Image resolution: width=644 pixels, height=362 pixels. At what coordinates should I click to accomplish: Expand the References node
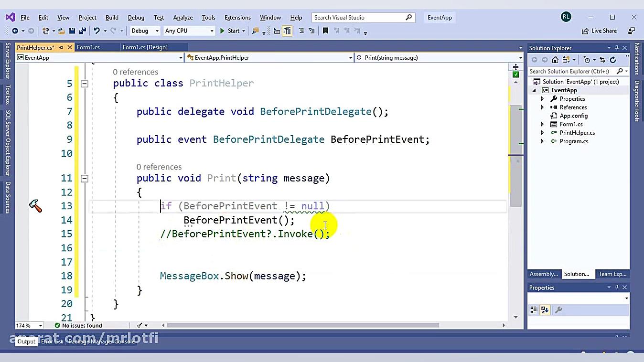click(542, 107)
